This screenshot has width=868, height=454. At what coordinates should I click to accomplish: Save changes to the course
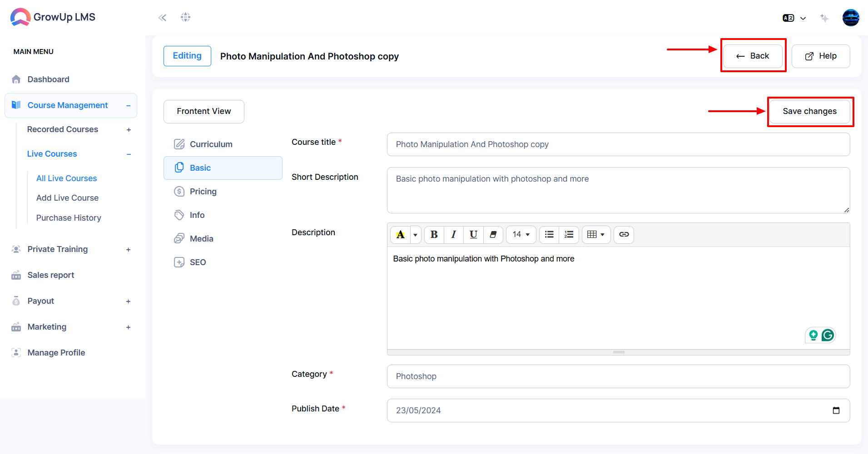click(x=809, y=111)
